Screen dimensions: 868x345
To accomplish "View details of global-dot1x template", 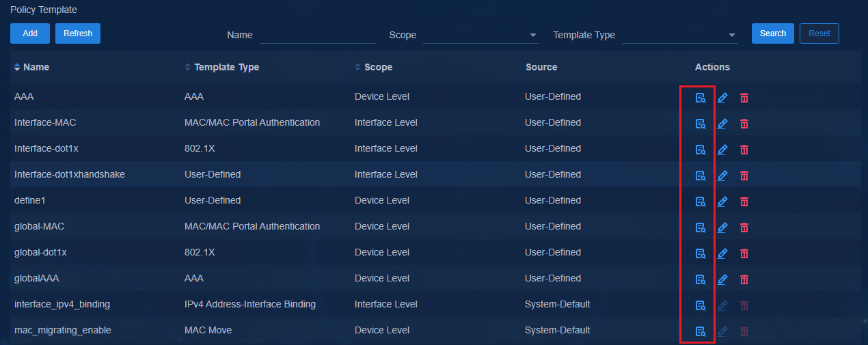I will point(700,253).
